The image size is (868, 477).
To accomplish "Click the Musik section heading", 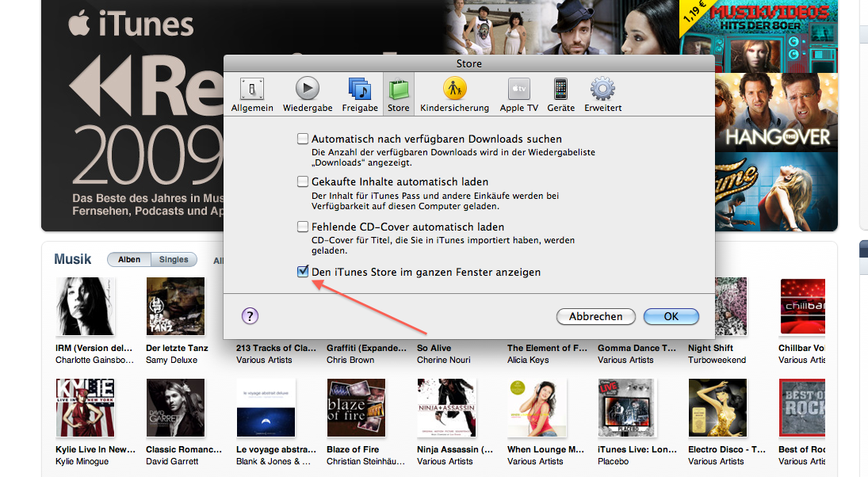I will pos(72,260).
